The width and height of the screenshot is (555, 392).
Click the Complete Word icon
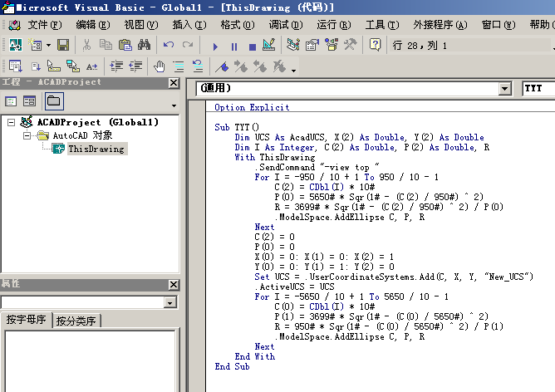click(x=92, y=66)
